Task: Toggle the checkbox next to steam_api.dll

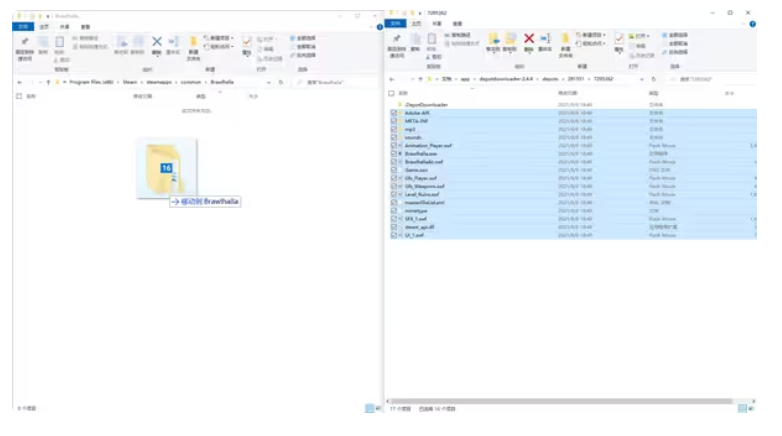Action: point(394,227)
